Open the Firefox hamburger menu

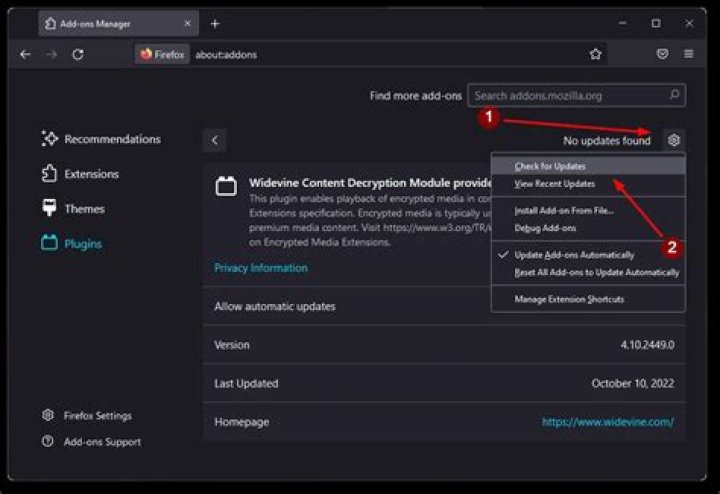point(688,54)
